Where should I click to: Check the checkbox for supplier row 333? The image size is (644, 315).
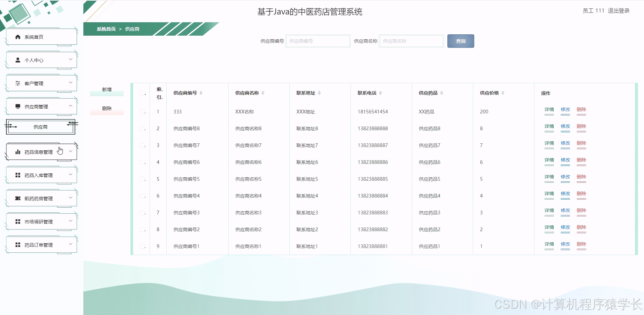(x=143, y=111)
